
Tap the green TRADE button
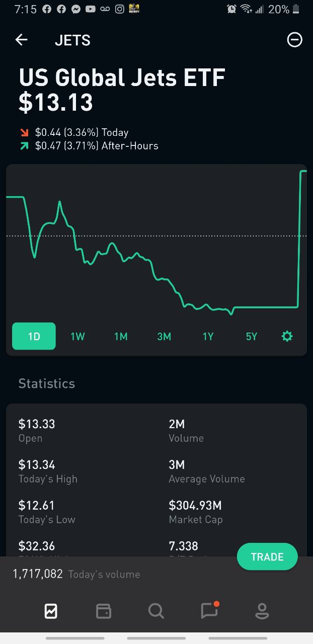click(x=267, y=556)
